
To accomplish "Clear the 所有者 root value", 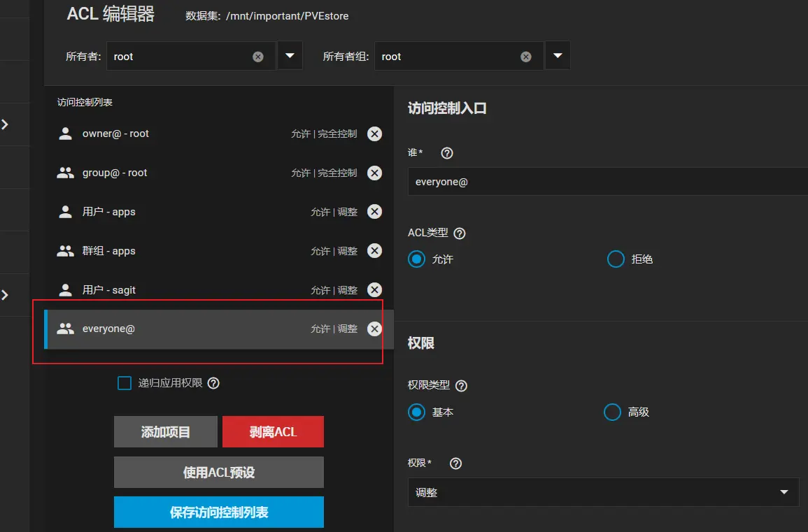I will coord(258,57).
